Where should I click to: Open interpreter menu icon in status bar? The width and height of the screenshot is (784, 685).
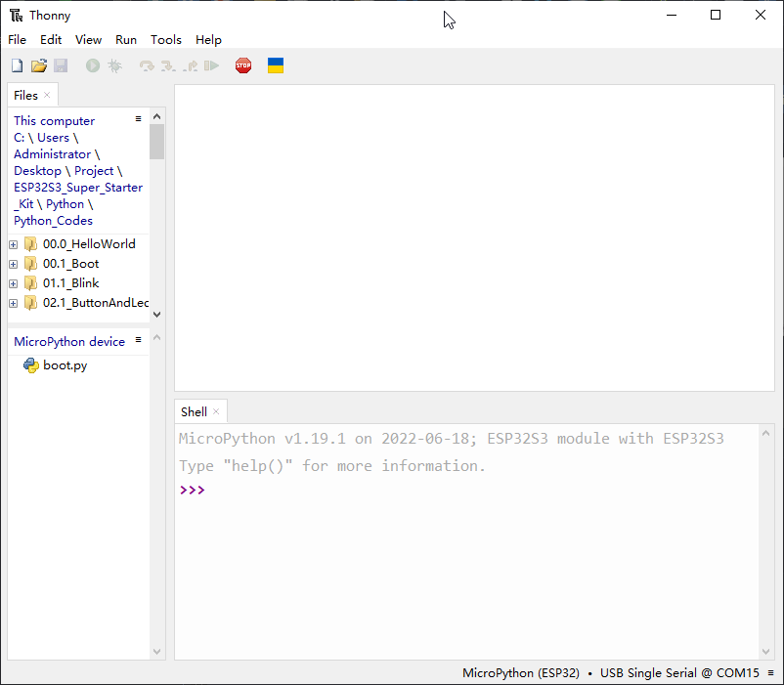771,673
